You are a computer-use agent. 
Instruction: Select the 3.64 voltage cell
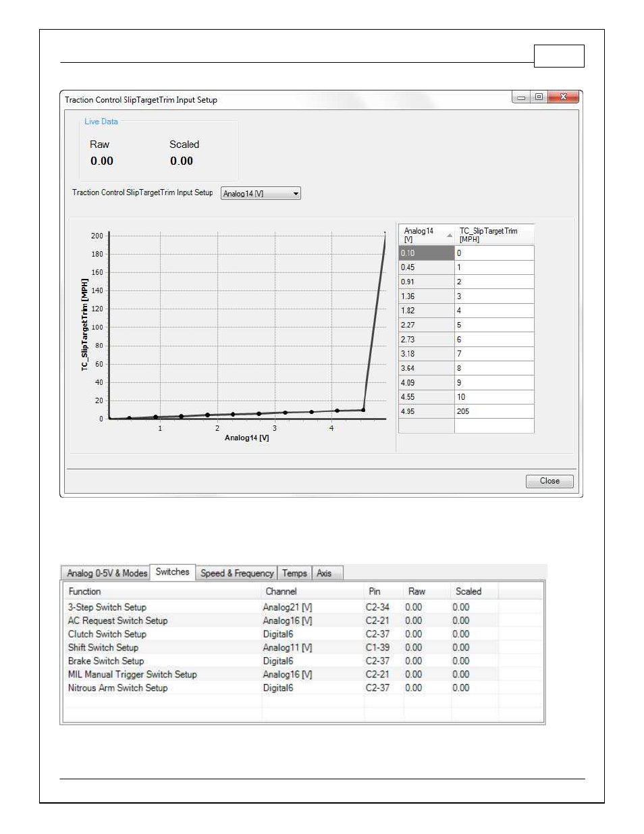click(427, 368)
